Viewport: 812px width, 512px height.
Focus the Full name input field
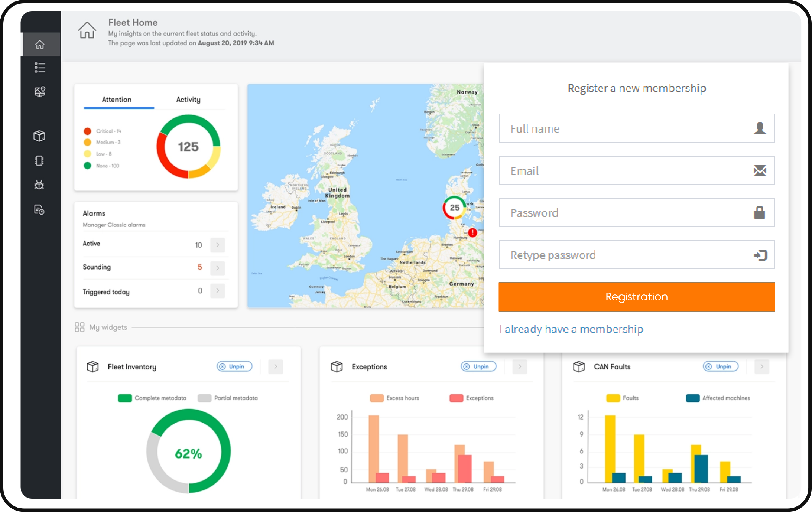[628, 128]
